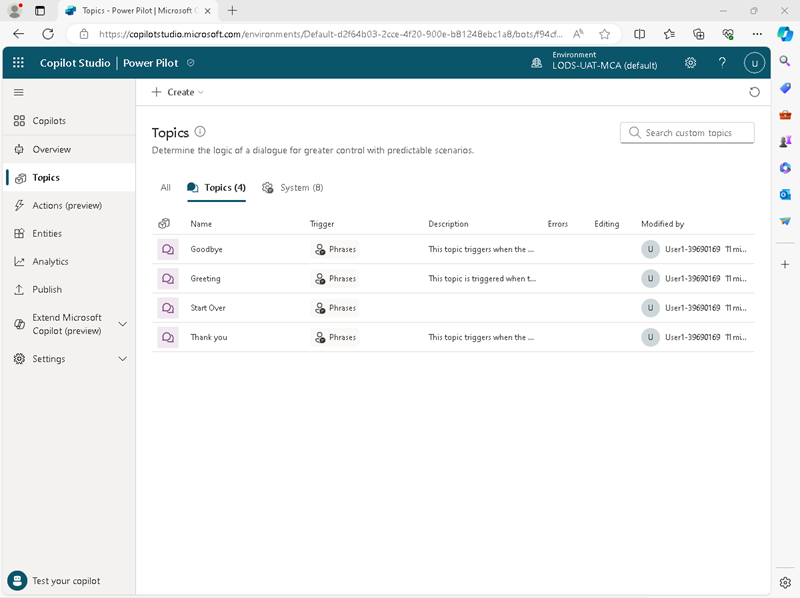800x598 pixels.
Task: Click Phrases trigger for Goodbye
Action: (335, 250)
